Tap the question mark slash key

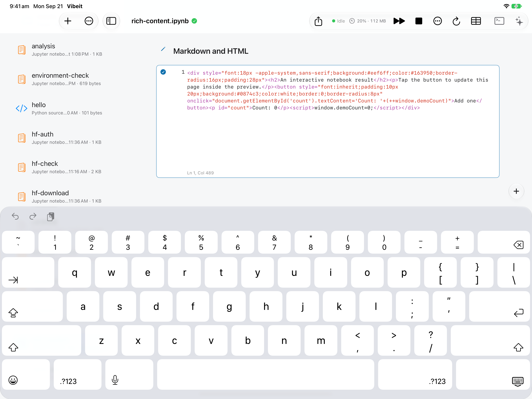pos(431,340)
